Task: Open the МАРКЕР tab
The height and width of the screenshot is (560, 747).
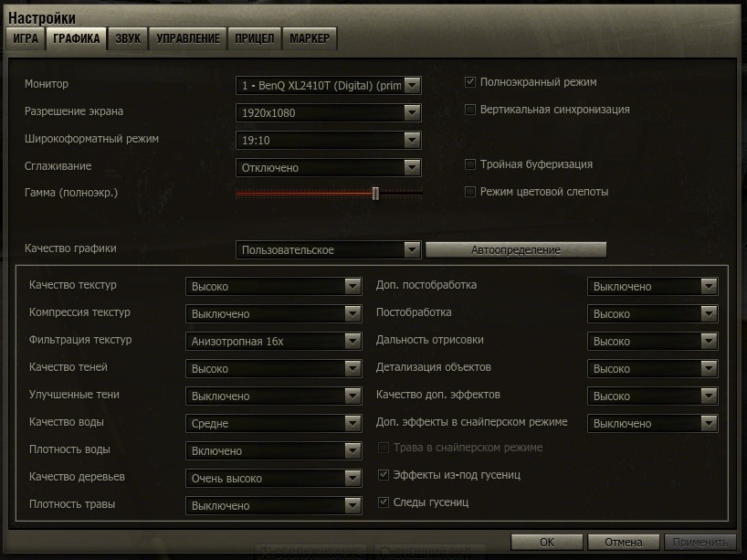Action: pyautogui.click(x=310, y=38)
